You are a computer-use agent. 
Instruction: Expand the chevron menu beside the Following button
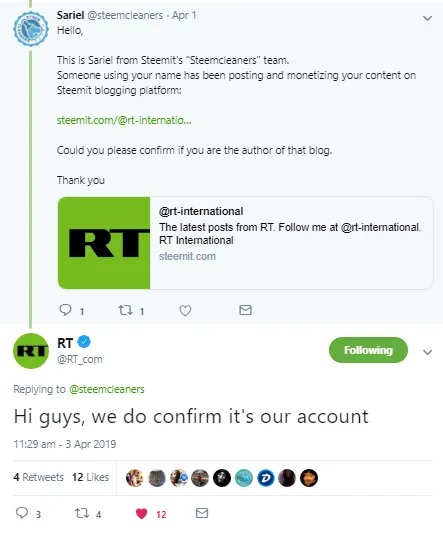coord(427,352)
